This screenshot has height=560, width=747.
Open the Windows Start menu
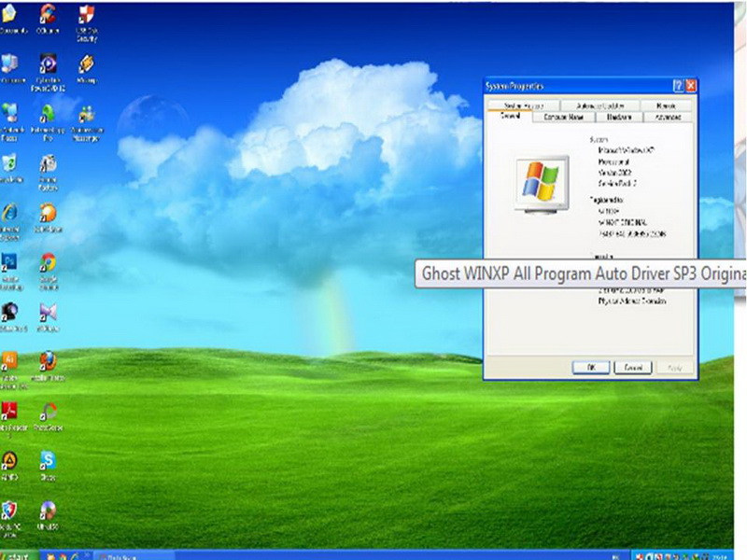coord(19,555)
